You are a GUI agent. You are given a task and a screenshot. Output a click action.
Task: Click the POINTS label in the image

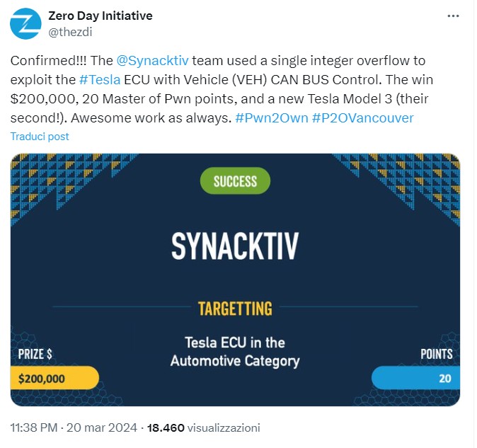click(435, 353)
